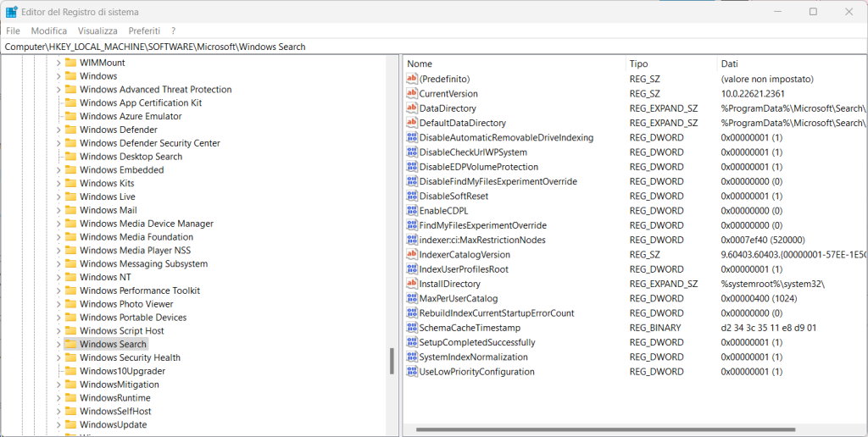Click the DWORD icon beside DisableSoftReset
The height and width of the screenshot is (437, 868).
tap(411, 196)
